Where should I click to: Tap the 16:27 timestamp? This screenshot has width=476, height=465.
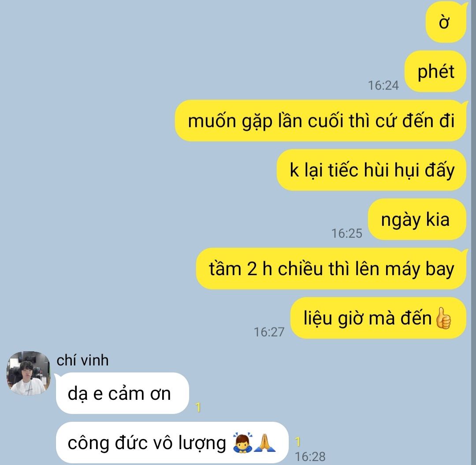[269, 332]
